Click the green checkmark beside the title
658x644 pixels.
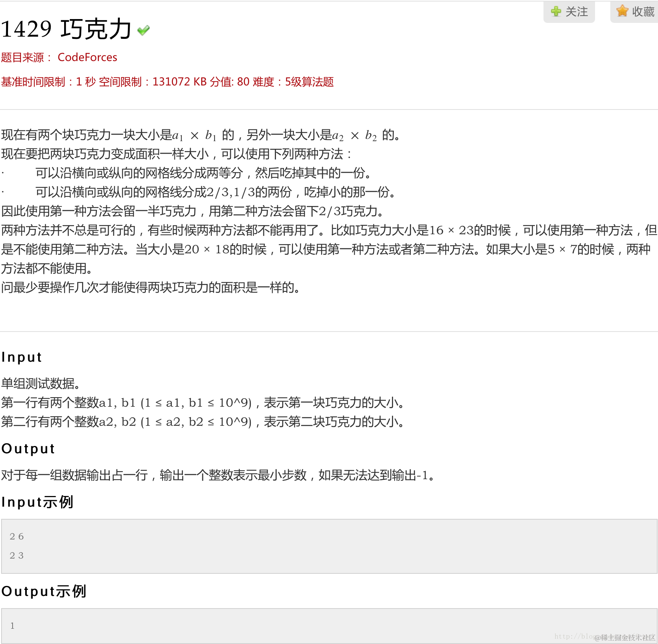[144, 30]
